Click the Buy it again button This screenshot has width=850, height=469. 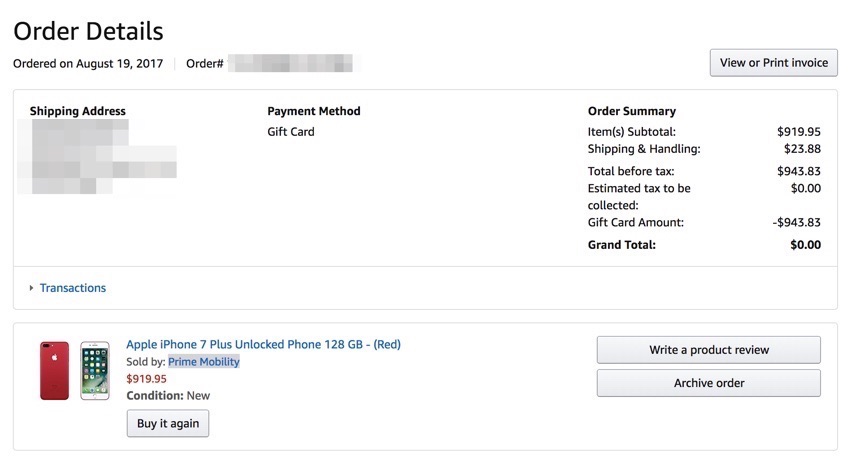[x=168, y=423]
